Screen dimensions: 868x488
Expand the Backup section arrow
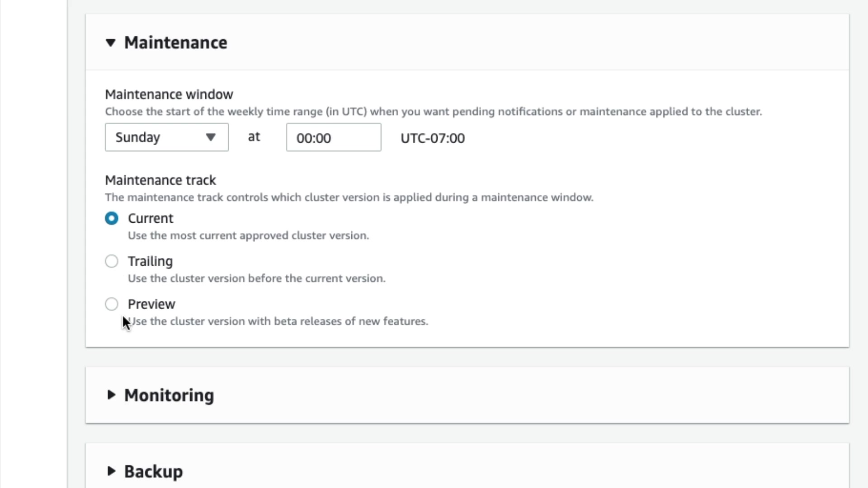pos(111,471)
